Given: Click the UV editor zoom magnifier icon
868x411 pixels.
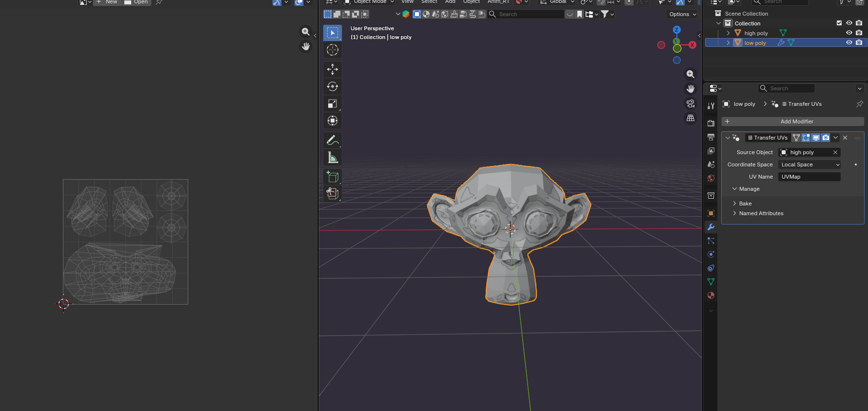Looking at the screenshot, I should 306,32.
